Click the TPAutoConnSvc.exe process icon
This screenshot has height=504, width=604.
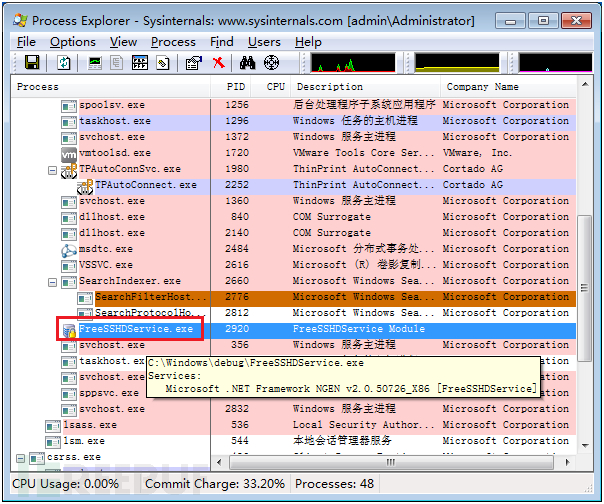(x=69, y=171)
